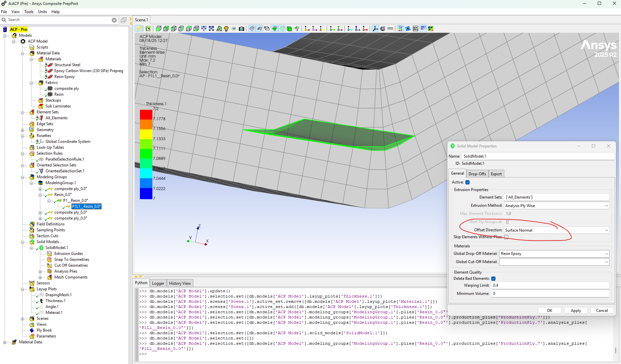Image resolution: width=621 pixels, height=364 pixels.
Task: Click the Excel export icon in toolbar
Action: coord(148,29)
